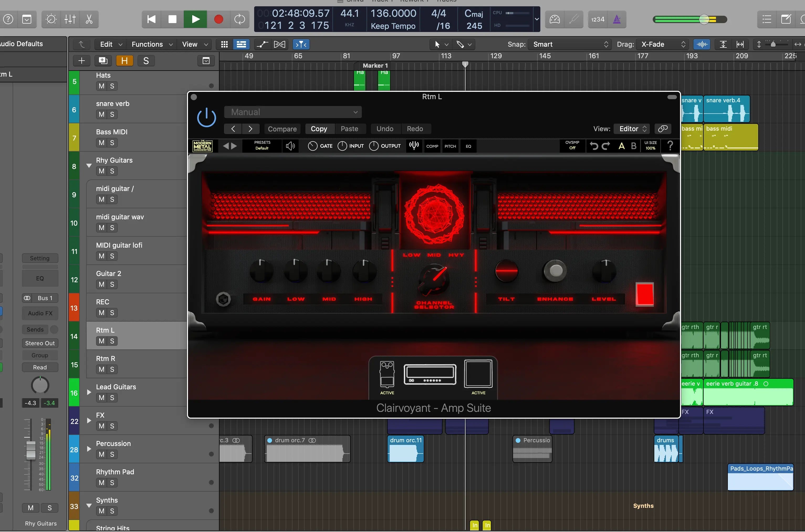Click the metronome icon in transport
Image resolution: width=805 pixels, height=532 pixels.
point(616,19)
